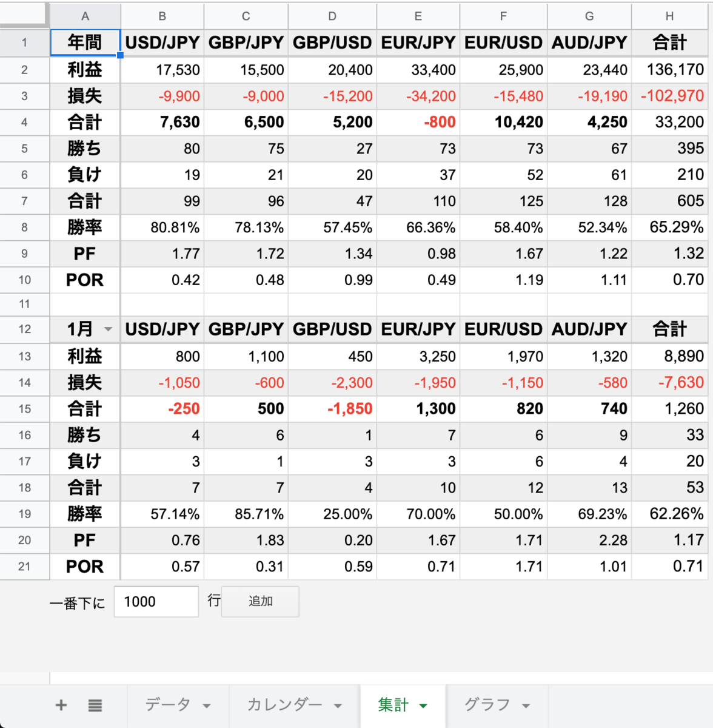Select the cell showing 3,250

coord(418,356)
